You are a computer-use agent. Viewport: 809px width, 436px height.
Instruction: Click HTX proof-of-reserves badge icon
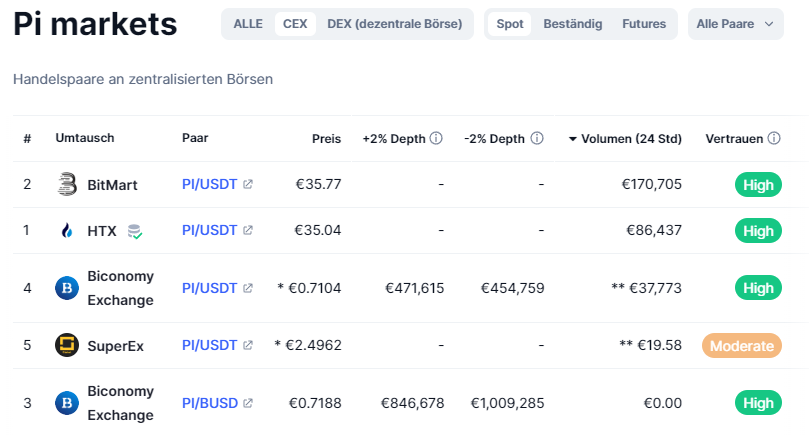pos(135,232)
